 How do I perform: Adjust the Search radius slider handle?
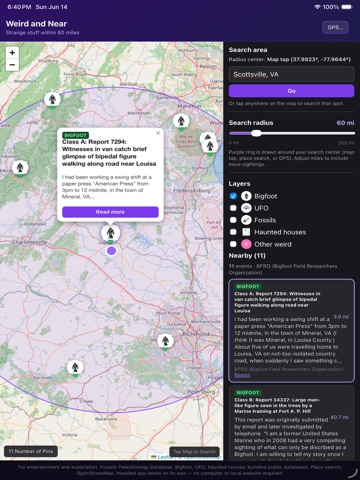click(256, 133)
